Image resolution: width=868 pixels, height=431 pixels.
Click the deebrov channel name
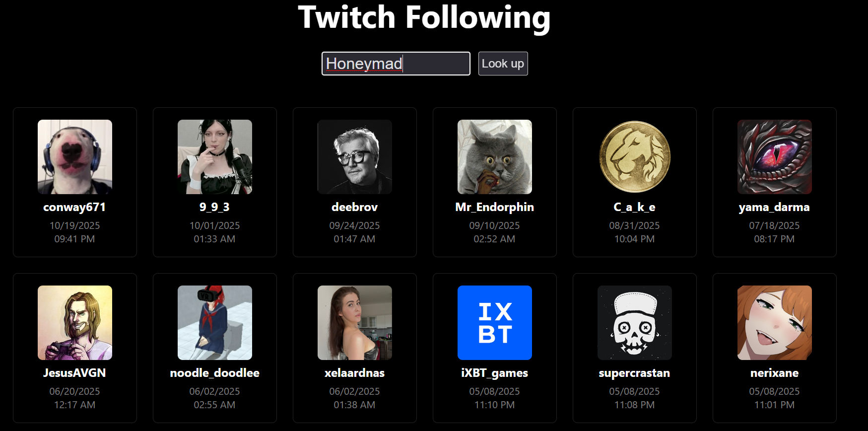(x=355, y=207)
